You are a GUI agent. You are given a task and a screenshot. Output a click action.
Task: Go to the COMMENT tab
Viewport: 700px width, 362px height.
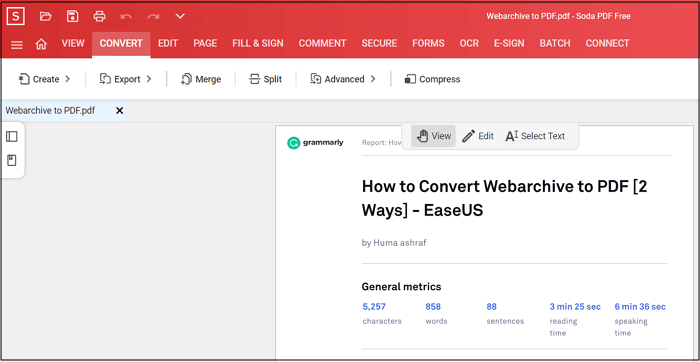click(322, 43)
